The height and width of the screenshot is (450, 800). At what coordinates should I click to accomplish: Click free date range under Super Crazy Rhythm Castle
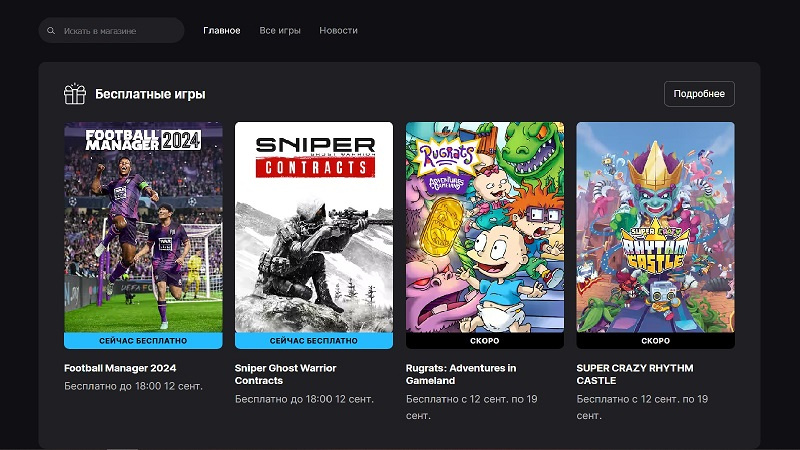pyautogui.click(x=642, y=407)
